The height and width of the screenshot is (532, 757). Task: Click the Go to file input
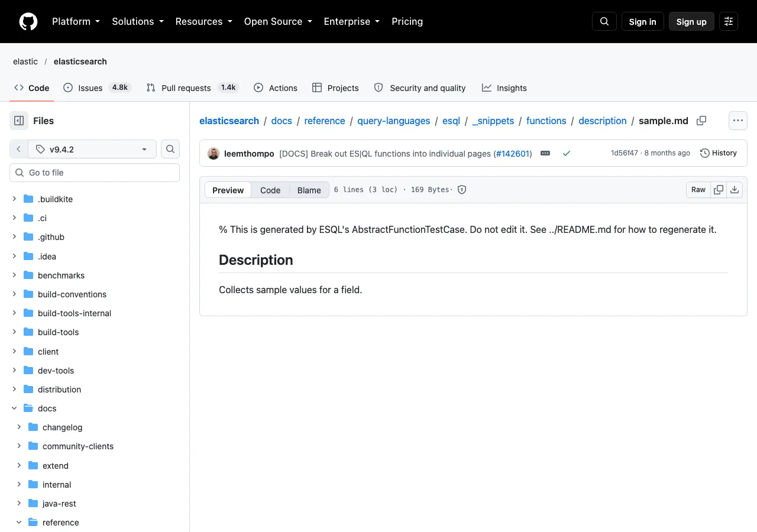tap(95, 173)
